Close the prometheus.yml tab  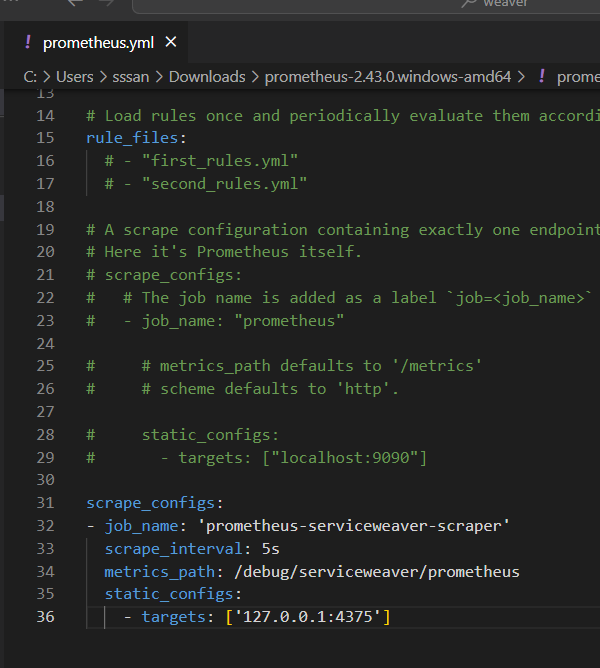click(x=171, y=42)
